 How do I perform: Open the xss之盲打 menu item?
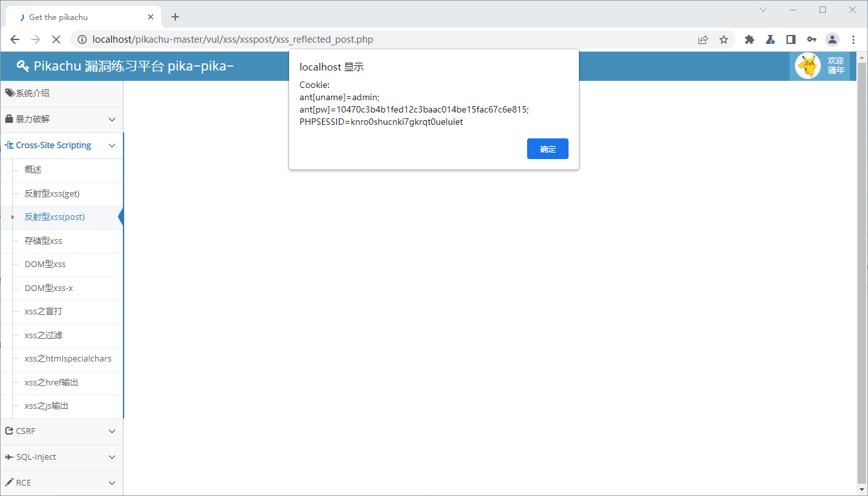43,312
